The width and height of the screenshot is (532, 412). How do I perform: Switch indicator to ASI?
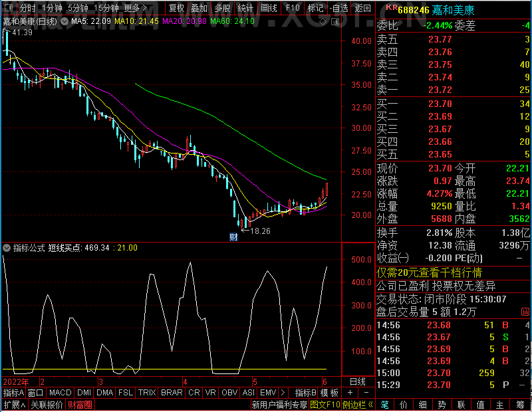(x=248, y=393)
